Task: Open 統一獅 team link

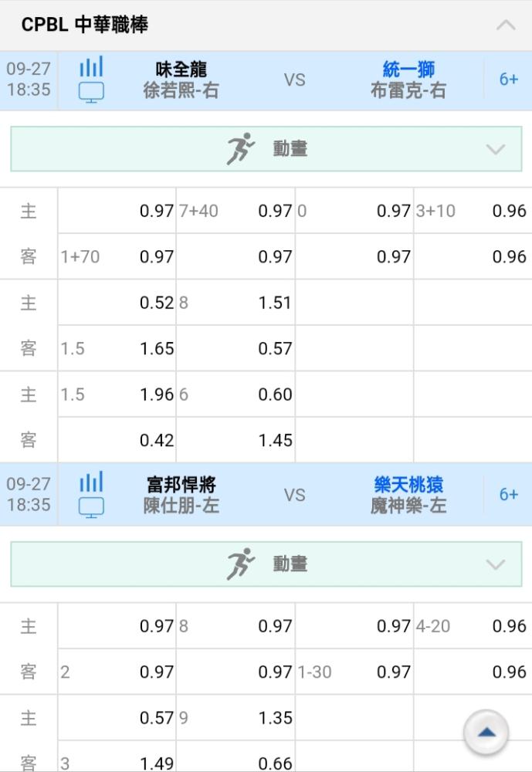Action: [408, 69]
